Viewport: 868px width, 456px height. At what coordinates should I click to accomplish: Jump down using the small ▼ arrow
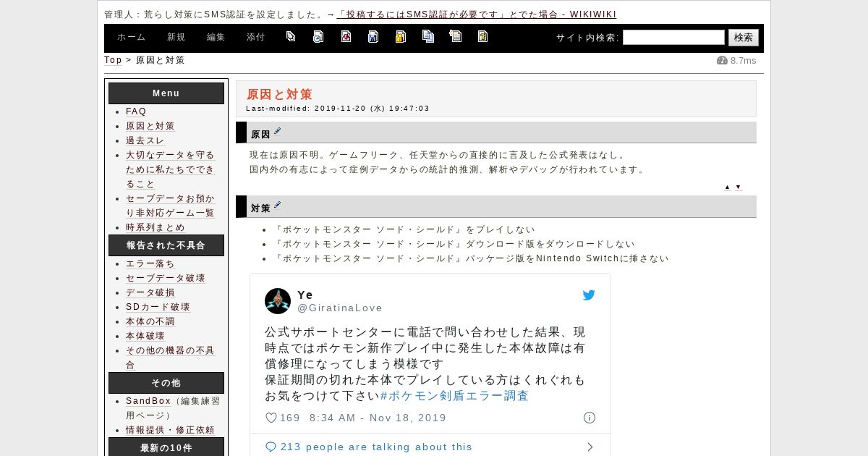(x=738, y=187)
